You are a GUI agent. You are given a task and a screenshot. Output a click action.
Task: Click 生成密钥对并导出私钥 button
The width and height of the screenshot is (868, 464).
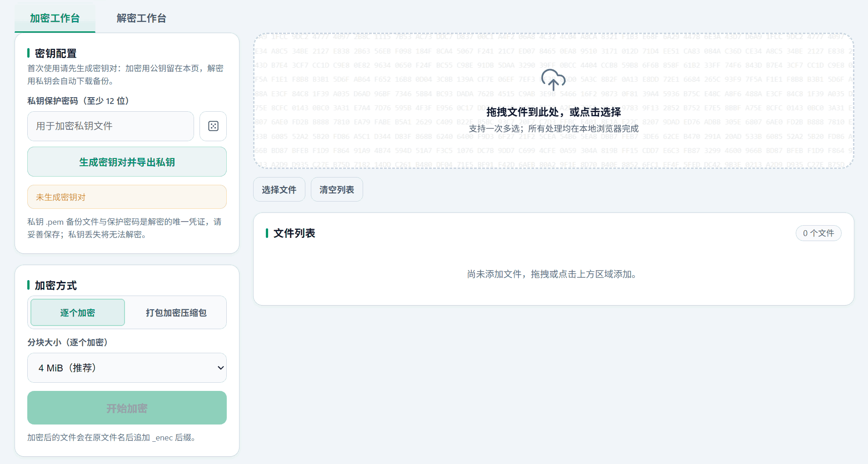pyautogui.click(x=127, y=162)
